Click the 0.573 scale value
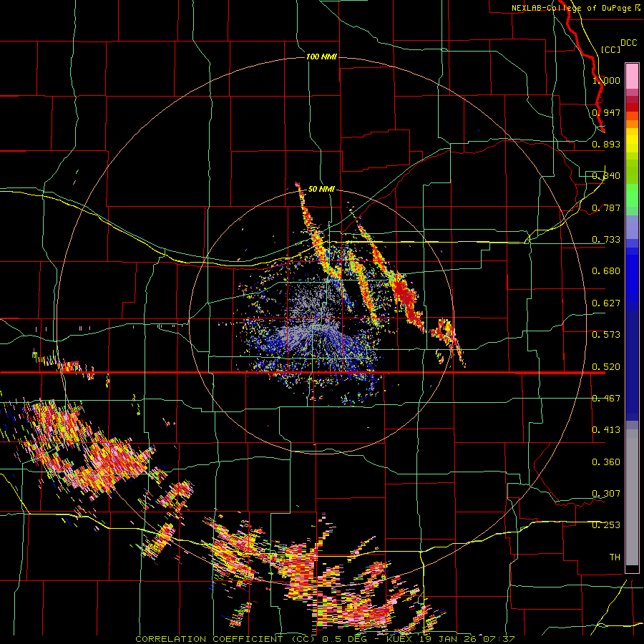 [x=606, y=335]
